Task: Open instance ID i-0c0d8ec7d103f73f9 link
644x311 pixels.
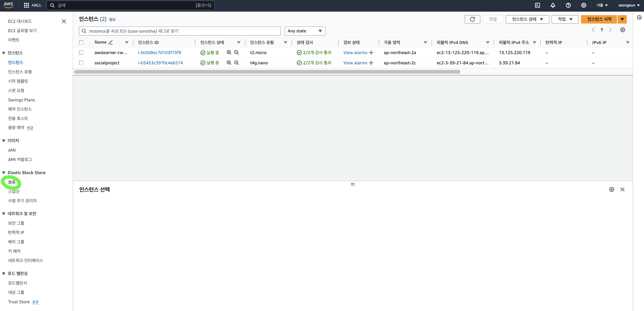Action: (160, 52)
